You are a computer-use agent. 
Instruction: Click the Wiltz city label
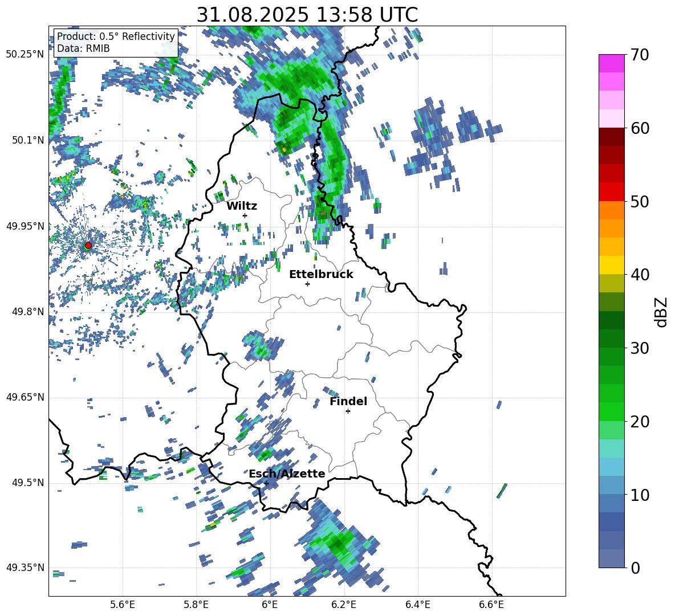coord(242,206)
